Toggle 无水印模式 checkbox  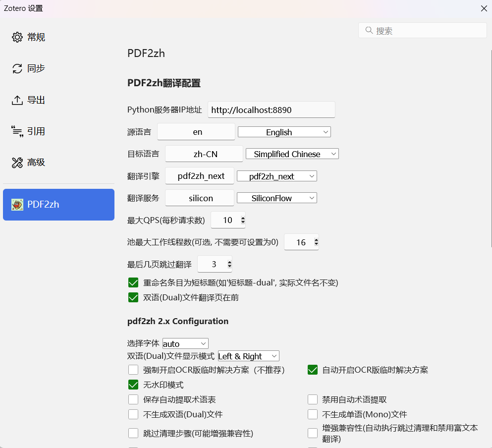click(133, 385)
